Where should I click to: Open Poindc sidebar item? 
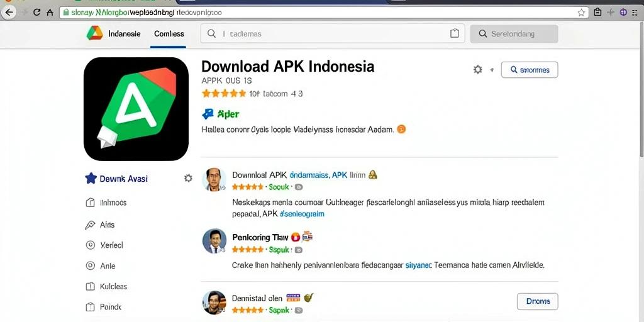(103, 307)
